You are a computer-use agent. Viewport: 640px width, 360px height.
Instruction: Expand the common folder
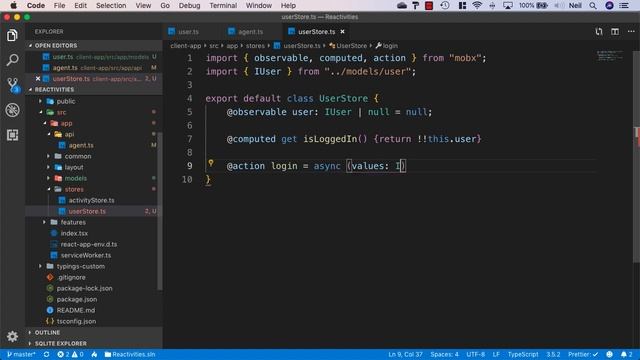pos(78,156)
